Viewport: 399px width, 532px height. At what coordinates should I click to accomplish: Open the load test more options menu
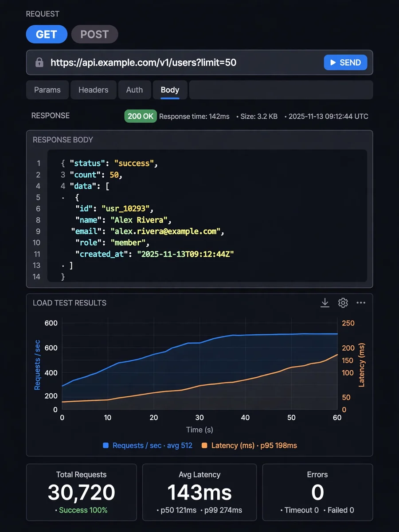pos(361,303)
